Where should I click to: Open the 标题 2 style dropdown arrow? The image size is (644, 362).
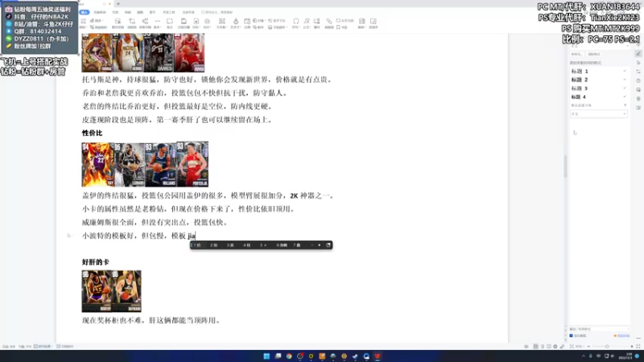tap(625, 80)
